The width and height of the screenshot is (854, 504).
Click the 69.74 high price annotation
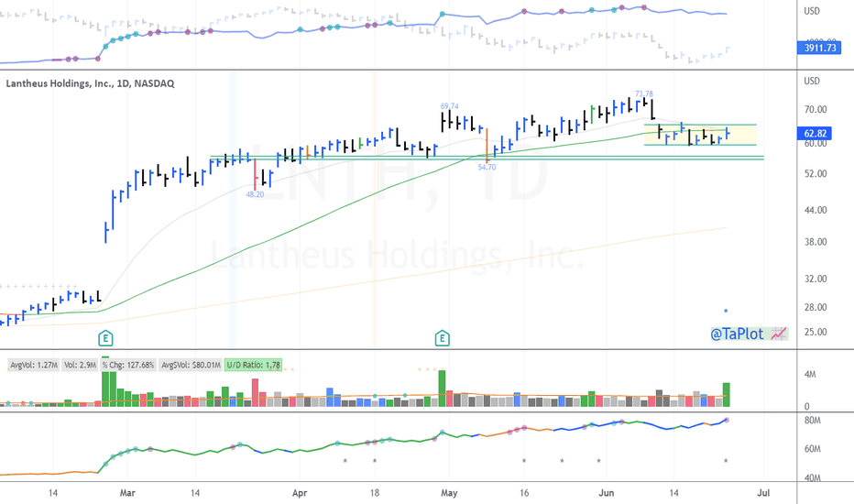coord(449,106)
